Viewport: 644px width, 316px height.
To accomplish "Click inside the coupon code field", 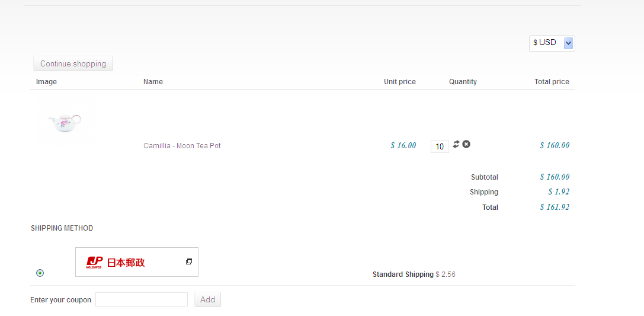I will pyautogui.click(x=142, y=299).
